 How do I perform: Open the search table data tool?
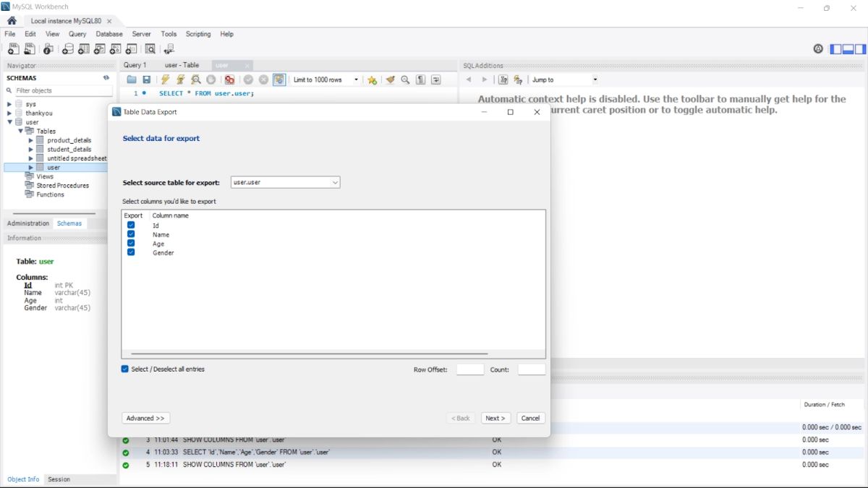pos(150,49)
